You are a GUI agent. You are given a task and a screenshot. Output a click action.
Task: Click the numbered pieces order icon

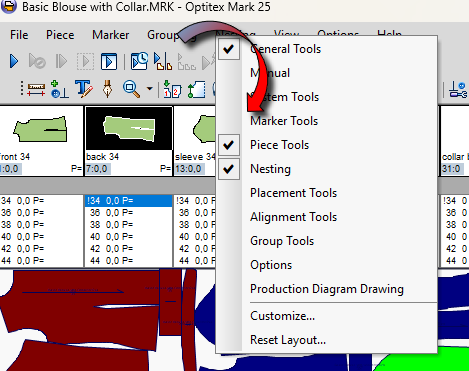(172, 89)
